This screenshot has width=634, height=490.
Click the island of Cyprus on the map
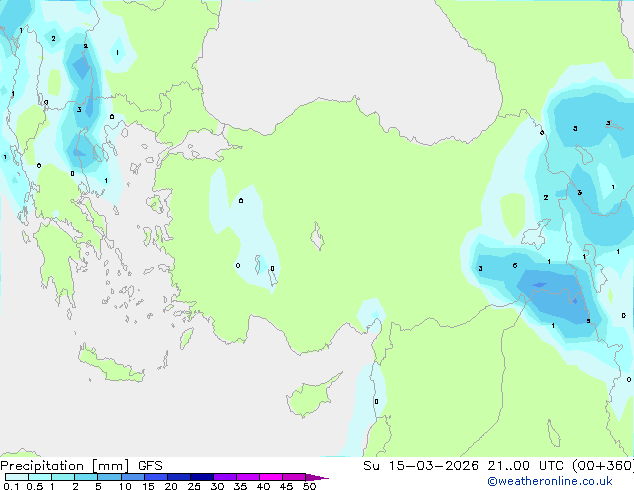click(311, 397)
